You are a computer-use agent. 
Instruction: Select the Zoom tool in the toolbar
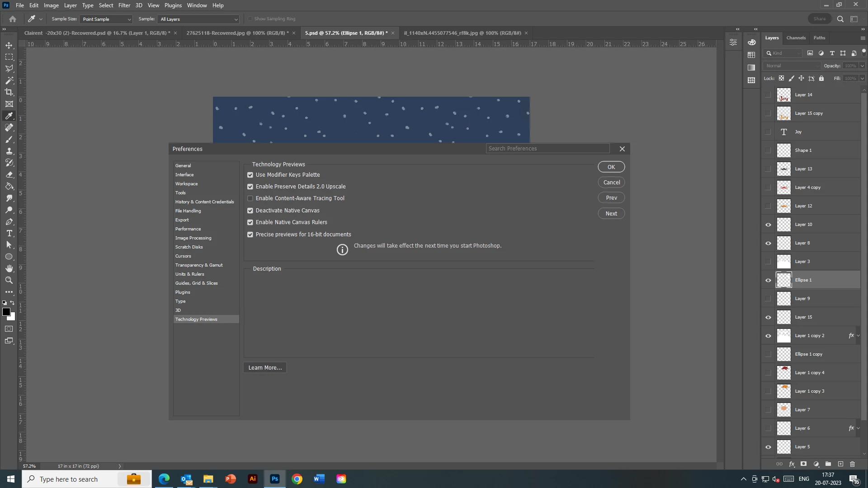pyautogui.click(x=9, y=280)
